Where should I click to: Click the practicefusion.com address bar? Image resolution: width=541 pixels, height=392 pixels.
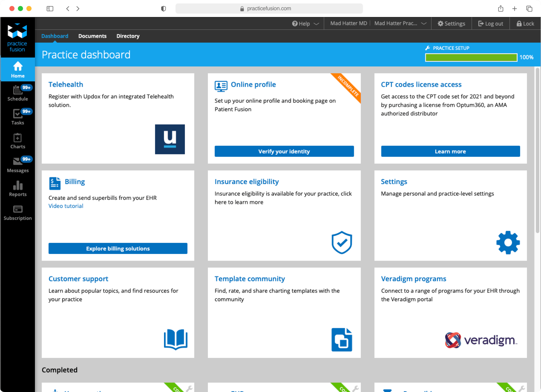coord(269,8)
